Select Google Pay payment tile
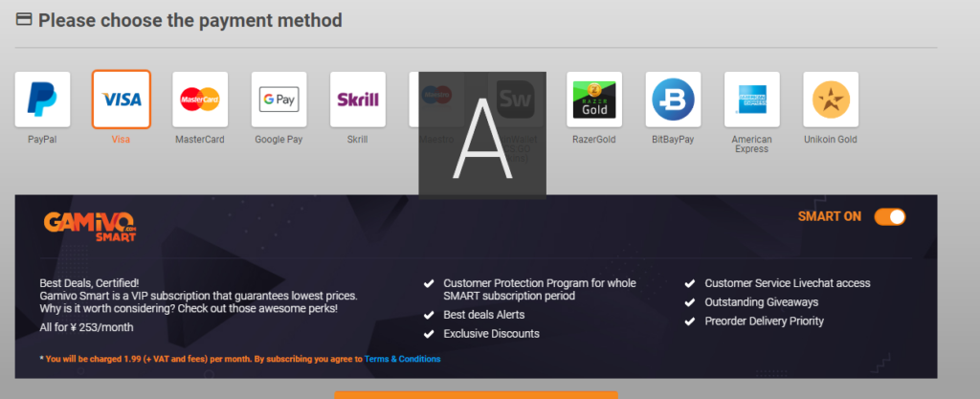Viewport: 980px width, 399px height. (x=278, y=100)
